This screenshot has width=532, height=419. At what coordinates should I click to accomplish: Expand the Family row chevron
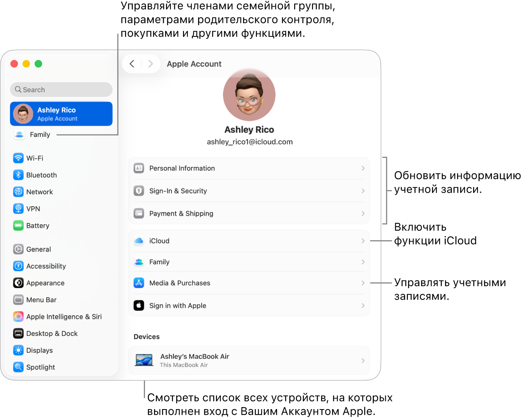pos(362,262)
